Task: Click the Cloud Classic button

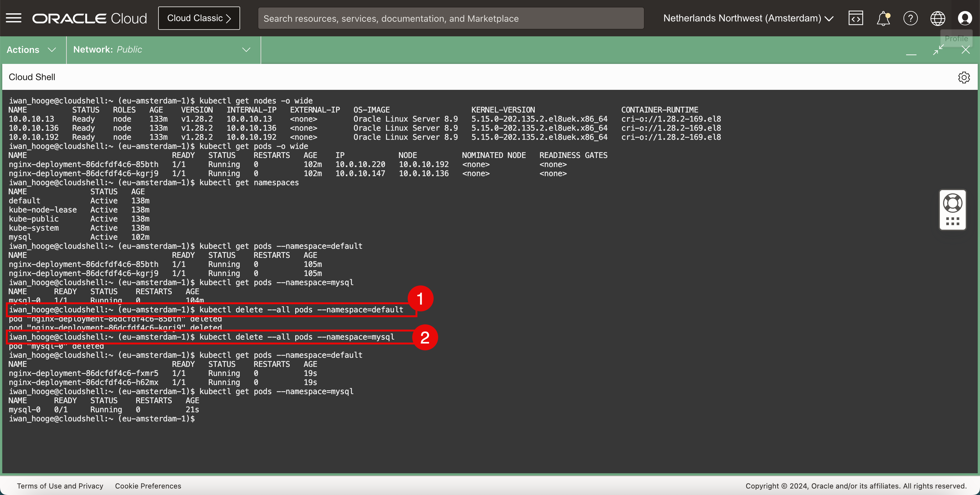Action: (199, 18)
